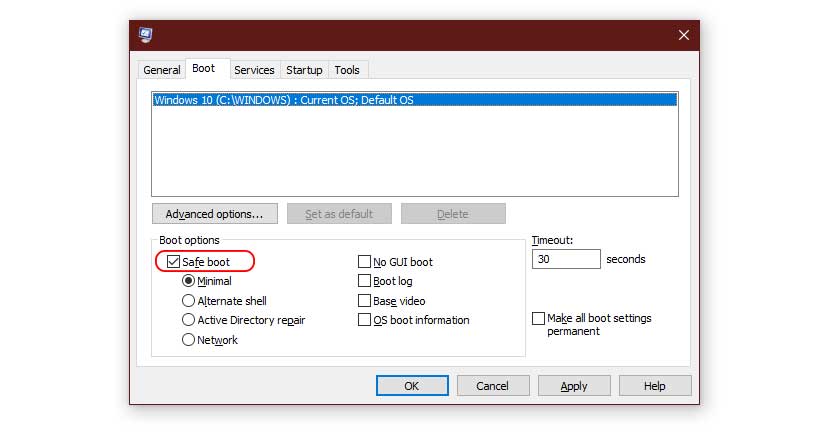Click the Delete button

(453, 214)
